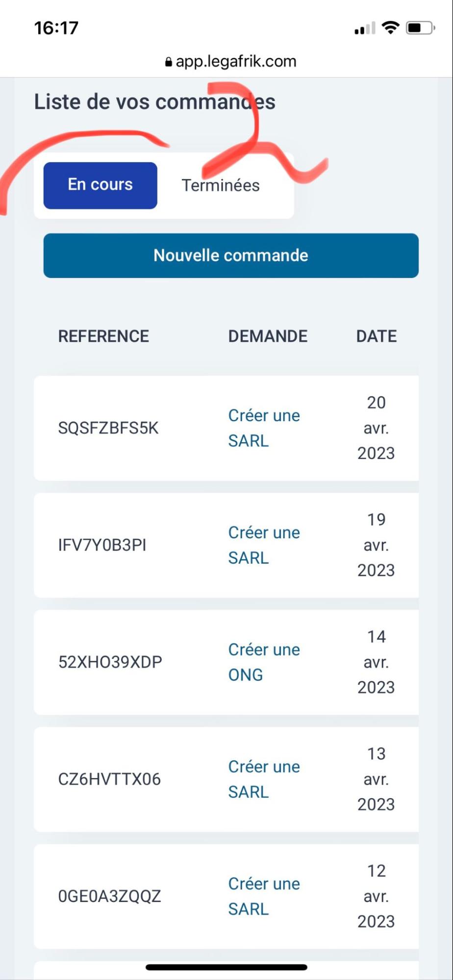453x980 pixels.
Task: Open Créer une SARL for IFV7Y0B3PI
Action: [x=264, y=545]
